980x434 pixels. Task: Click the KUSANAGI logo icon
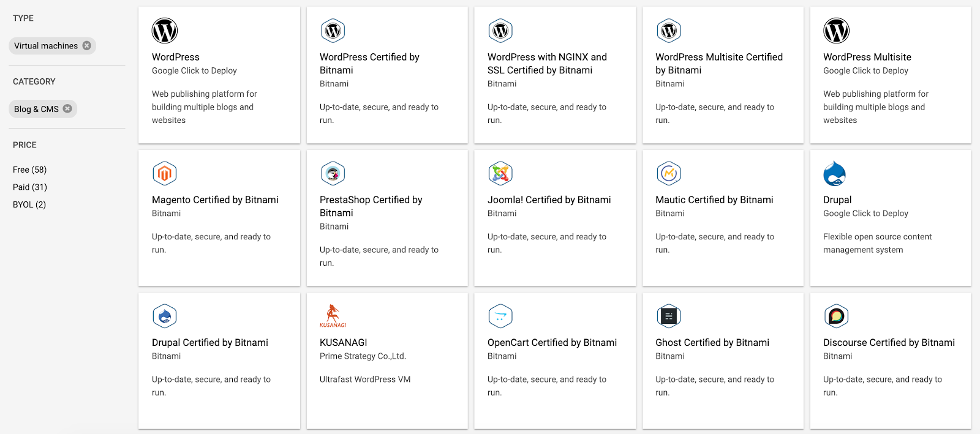333,316
